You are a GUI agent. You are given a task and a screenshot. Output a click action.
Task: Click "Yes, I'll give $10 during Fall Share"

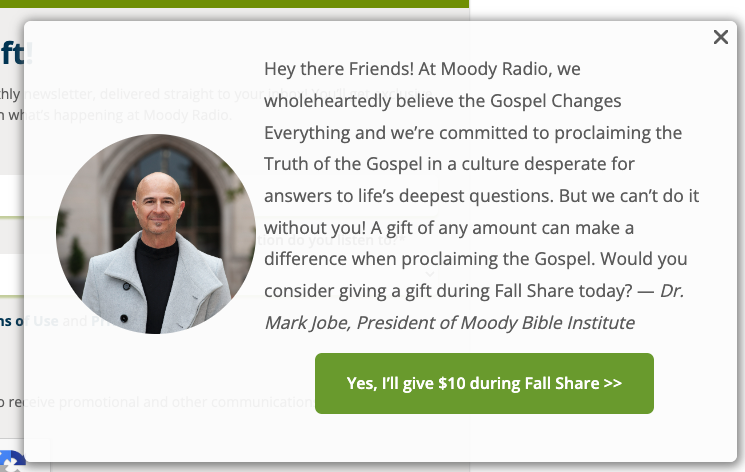point(484,383)
